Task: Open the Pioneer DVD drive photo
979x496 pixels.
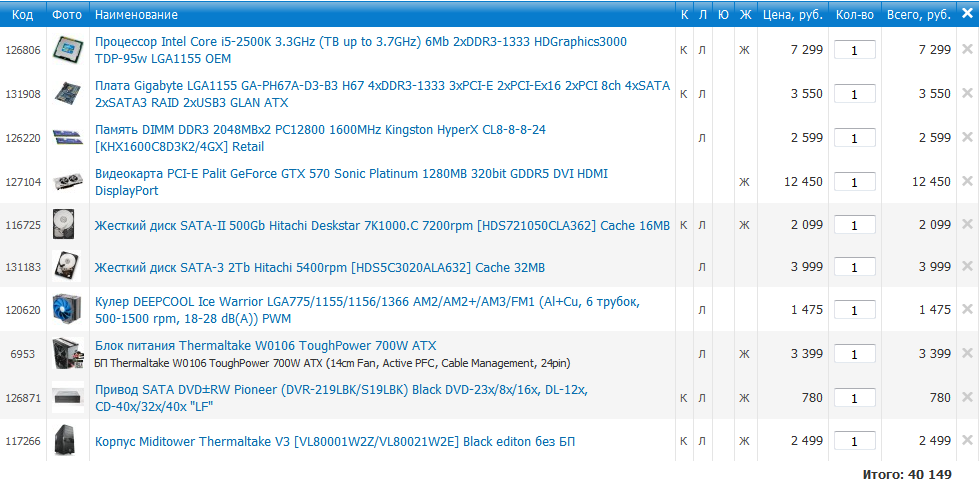Action: click(x=68, y=397)
